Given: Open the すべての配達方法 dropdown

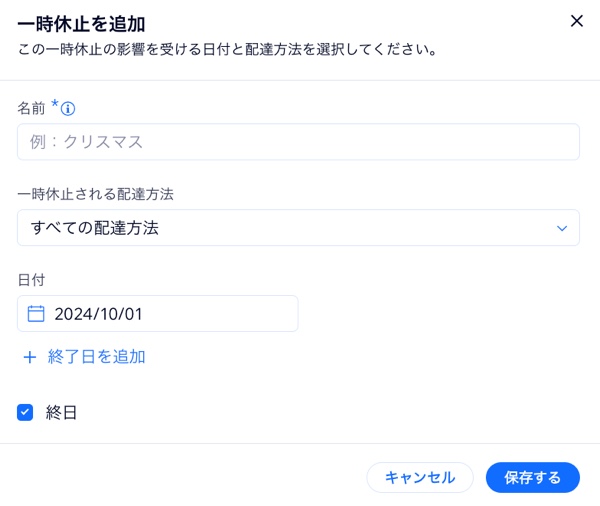Looking at the screenshot, I should click(298, 228).
